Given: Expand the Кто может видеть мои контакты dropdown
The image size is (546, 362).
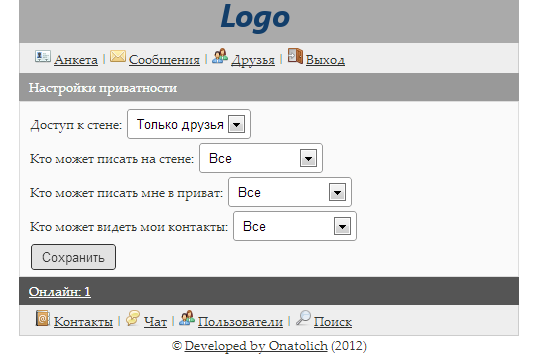Looking at the screenshot, I should pos(295,226).
